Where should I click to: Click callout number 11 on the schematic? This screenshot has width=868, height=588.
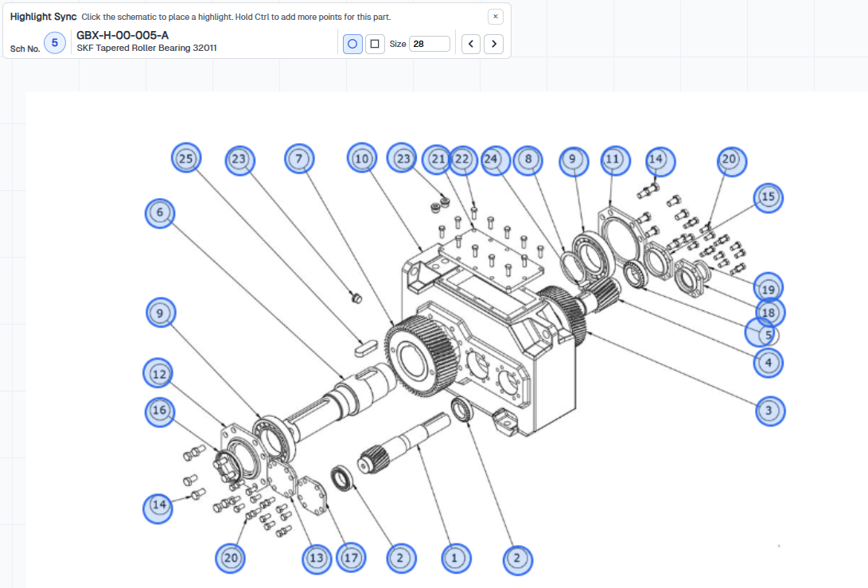pos(615,161)
